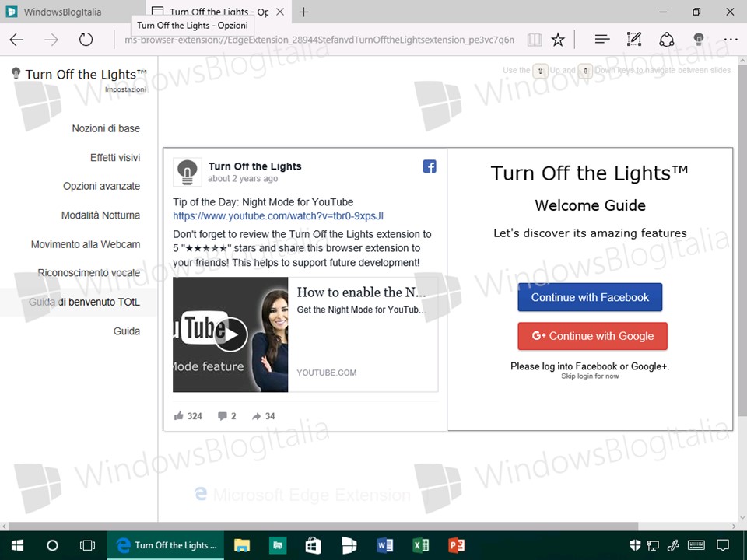Select the Turn Off the Lights tab
The height and width of the screenshot is (560, 747).
coord(219,12)
